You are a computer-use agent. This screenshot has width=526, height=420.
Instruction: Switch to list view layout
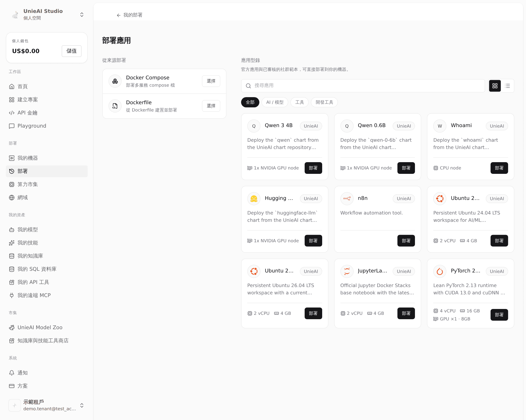tap(507, 86)
